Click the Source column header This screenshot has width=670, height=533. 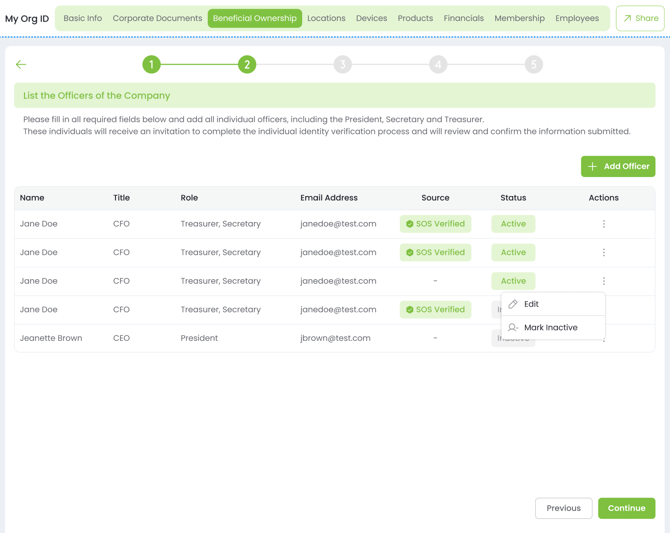tap(435, 198)
